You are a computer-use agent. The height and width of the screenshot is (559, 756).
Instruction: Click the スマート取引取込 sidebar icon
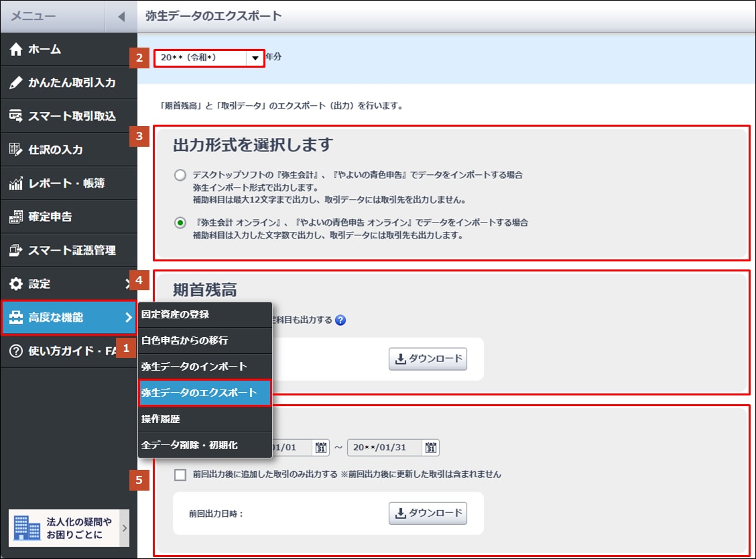(16, 116)
